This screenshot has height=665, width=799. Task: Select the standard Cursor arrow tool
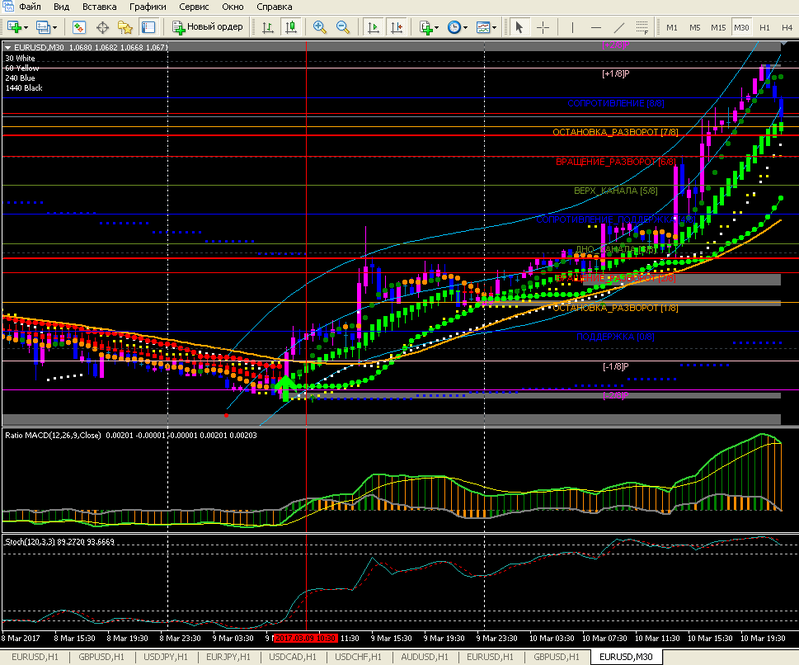click(519, 27)
